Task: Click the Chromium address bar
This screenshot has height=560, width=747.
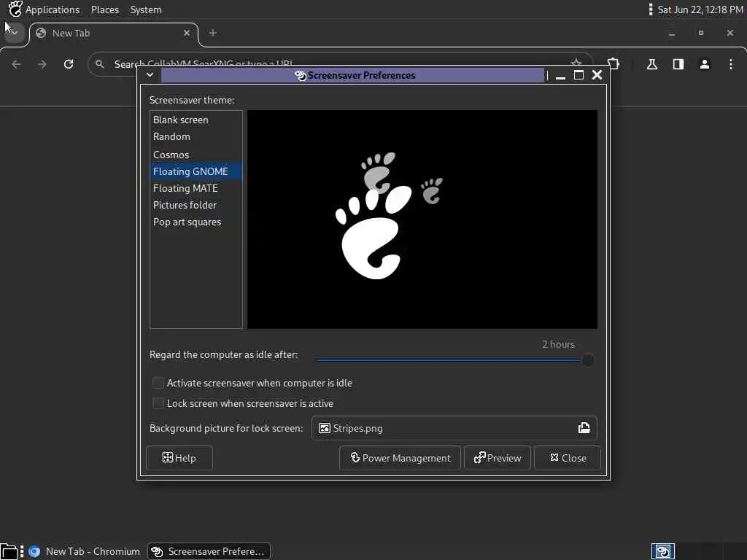Action: click(x=340, y=64)
